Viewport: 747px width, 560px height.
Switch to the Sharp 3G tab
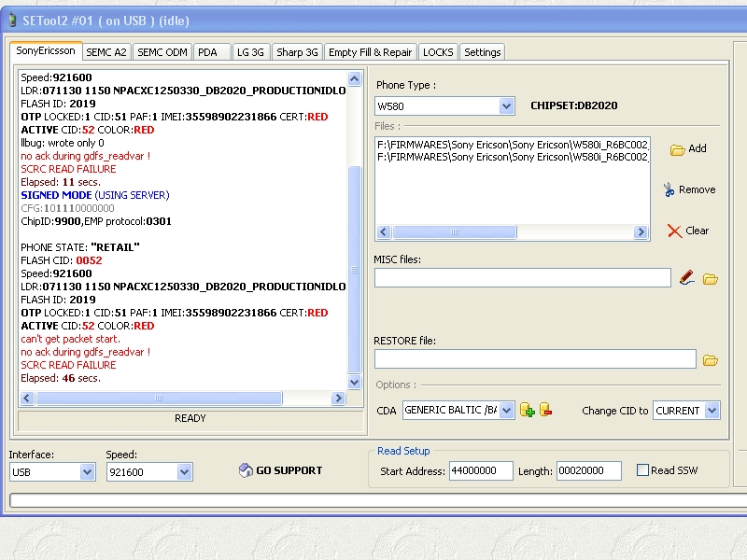coord(297,52)
